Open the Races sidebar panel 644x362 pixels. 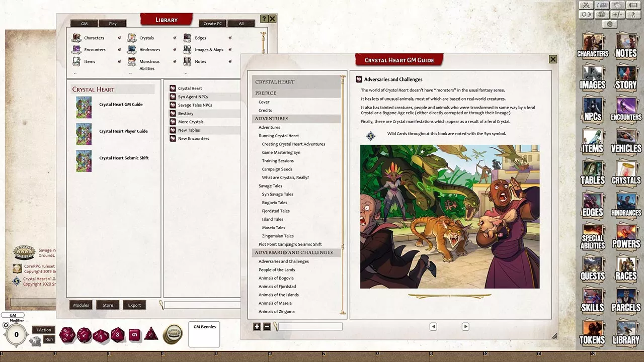(626, 268)
